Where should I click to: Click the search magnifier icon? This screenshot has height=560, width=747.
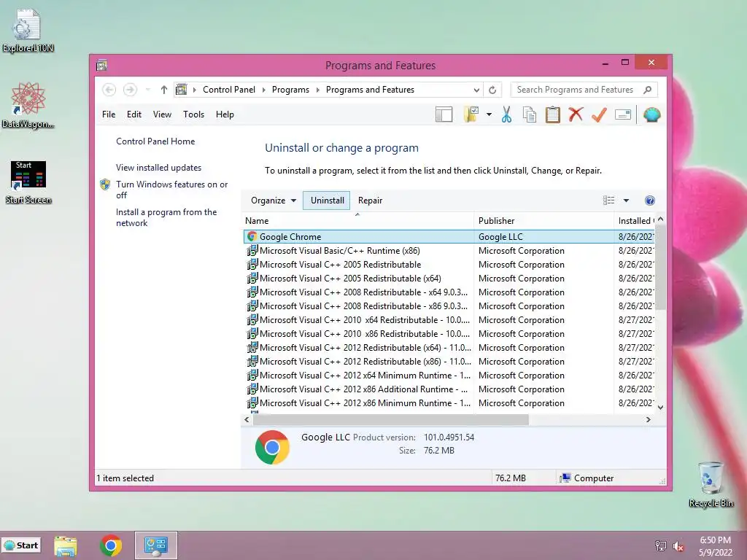(648, 90)
